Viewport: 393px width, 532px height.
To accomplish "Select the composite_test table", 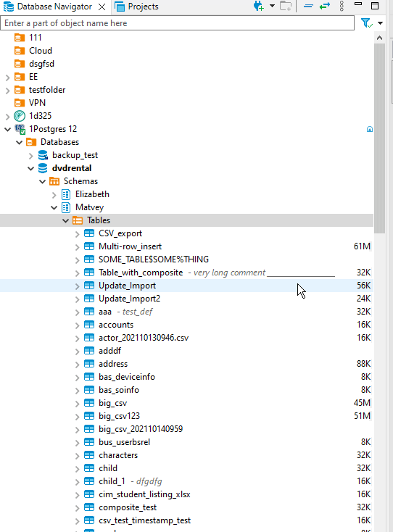I will 128,507.
